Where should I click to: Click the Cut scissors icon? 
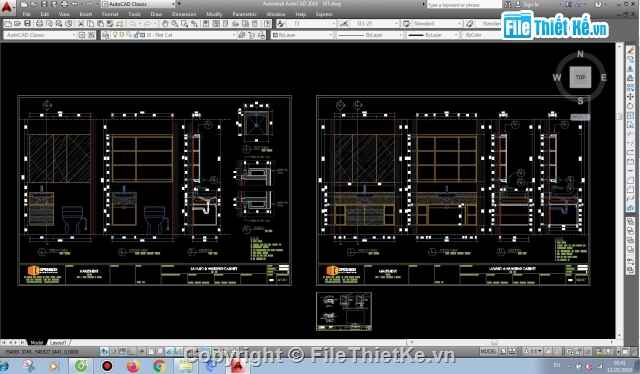(81, 24)
